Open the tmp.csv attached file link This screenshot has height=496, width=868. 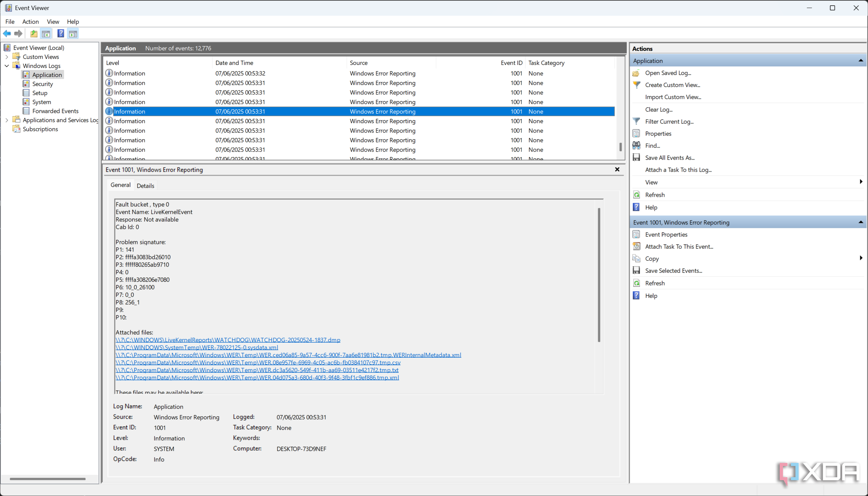(x=258, y=362)
